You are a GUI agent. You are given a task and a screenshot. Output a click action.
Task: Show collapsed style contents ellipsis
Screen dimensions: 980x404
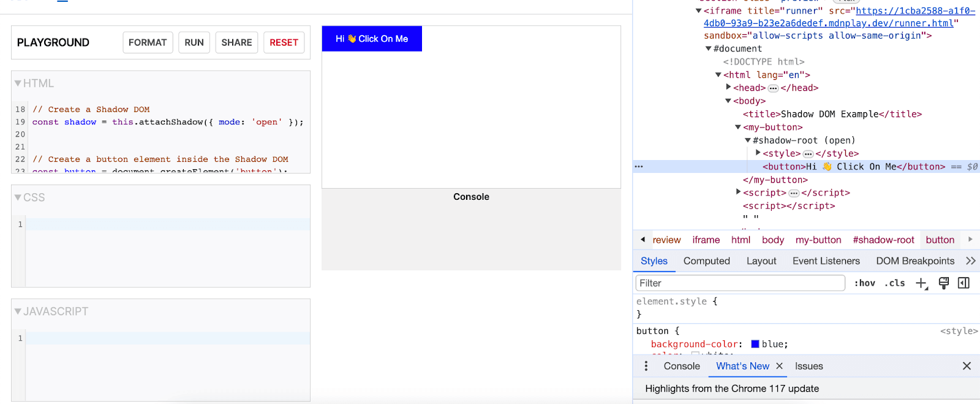(x=808, y=154)
